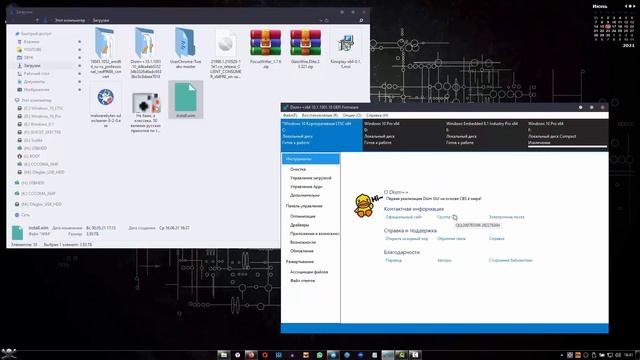640x360 pixels.
Task: Click the Сторонние библиотеки link
Action: [511, 260]
